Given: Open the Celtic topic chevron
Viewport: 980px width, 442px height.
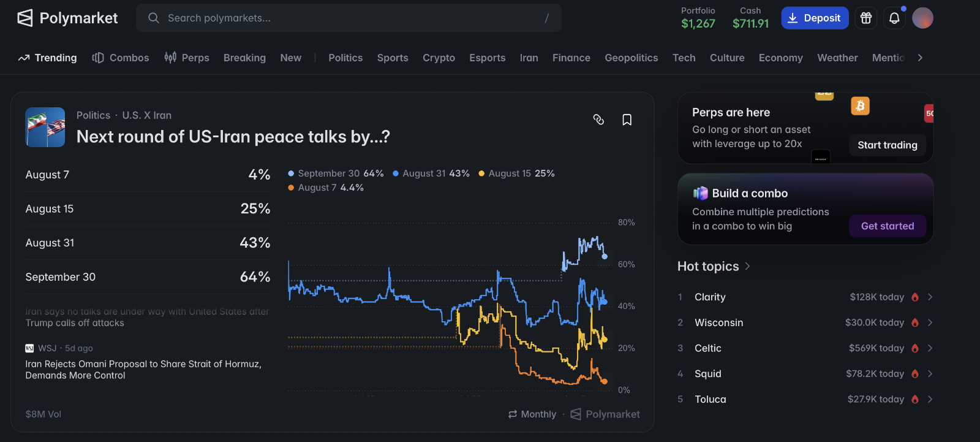Looking at the screenshot, I should click(x=930, y=348).
